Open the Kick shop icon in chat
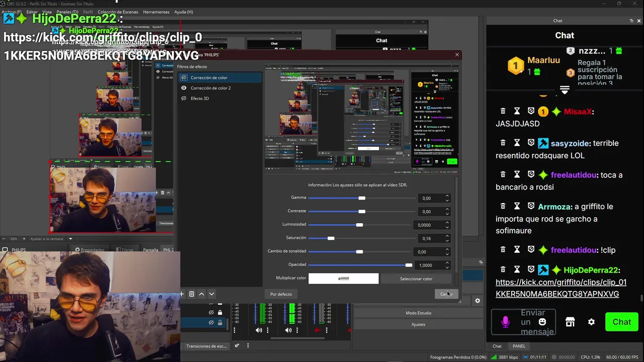Viewport: 644px width, 362px height. 570,322
